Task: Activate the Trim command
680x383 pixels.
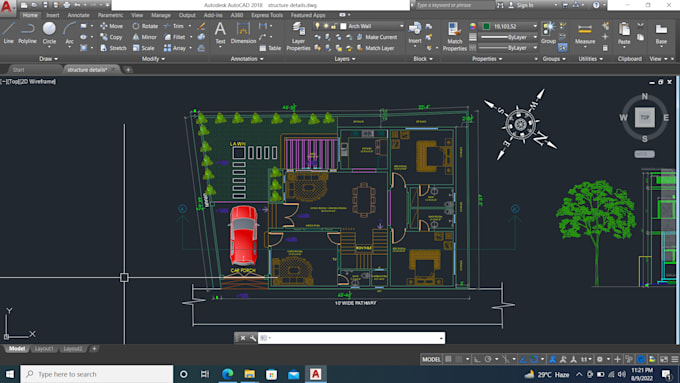Action: click(x=174, y=26)
